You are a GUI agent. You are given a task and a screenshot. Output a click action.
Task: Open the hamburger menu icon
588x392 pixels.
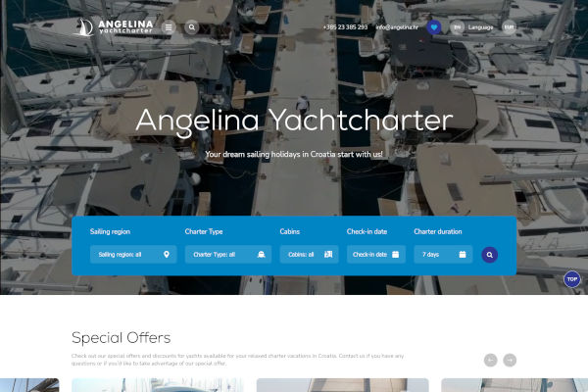[169, 27]
